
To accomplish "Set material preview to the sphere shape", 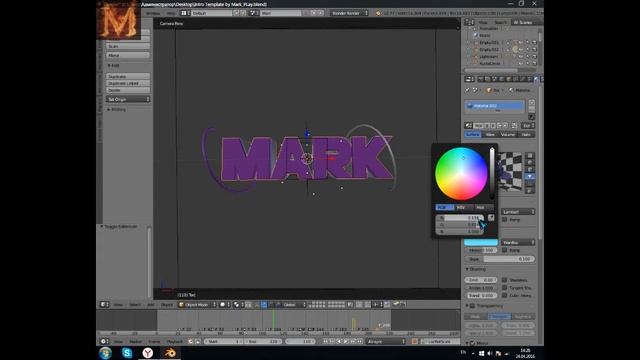I will click(x=530, y=162).
